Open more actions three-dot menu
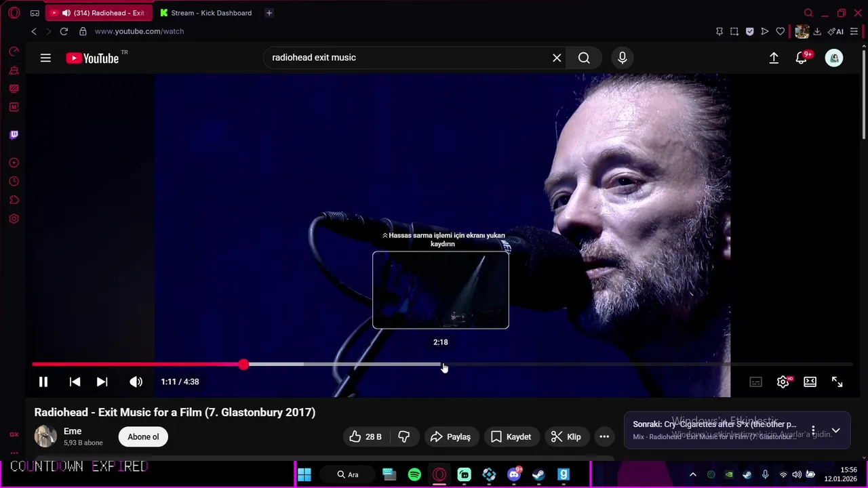The image size is (868, 488). [x=604, y=436]
